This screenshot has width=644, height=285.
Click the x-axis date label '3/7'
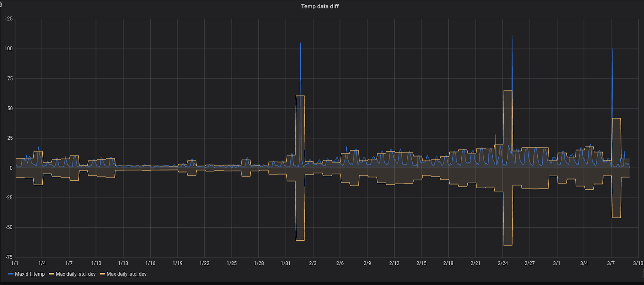(611, 263)
